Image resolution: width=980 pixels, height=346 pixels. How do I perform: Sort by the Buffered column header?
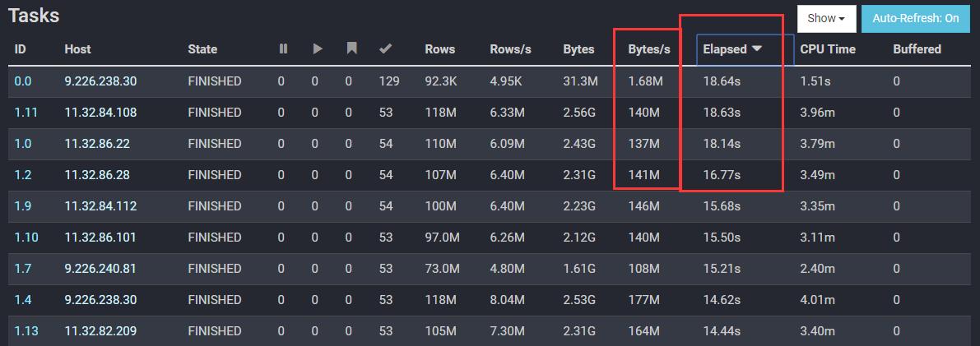917,49
